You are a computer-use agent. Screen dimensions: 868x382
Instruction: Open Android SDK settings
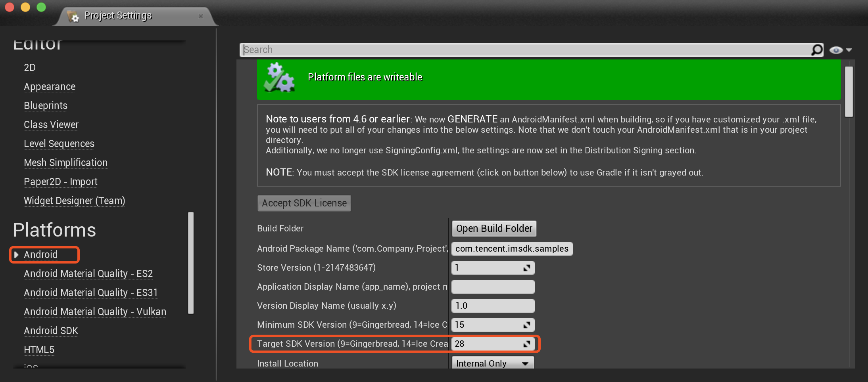[51, 331]
